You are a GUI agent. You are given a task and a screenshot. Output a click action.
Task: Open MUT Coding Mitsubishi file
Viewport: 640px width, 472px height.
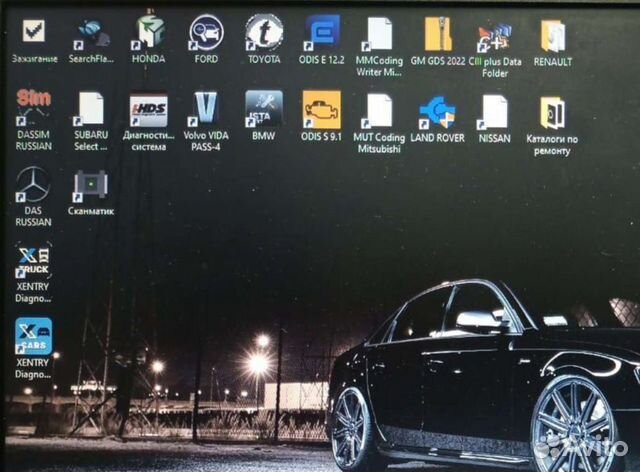click(380, 110)
